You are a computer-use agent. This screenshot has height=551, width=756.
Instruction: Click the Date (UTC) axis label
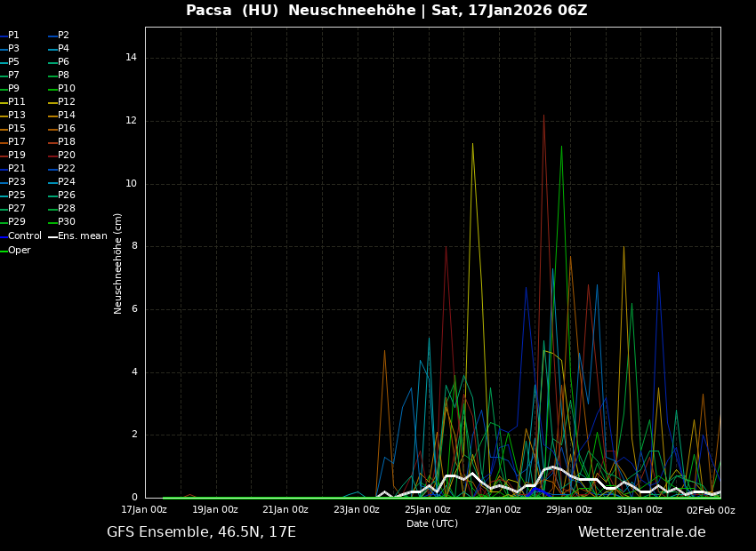pos(432,523)
